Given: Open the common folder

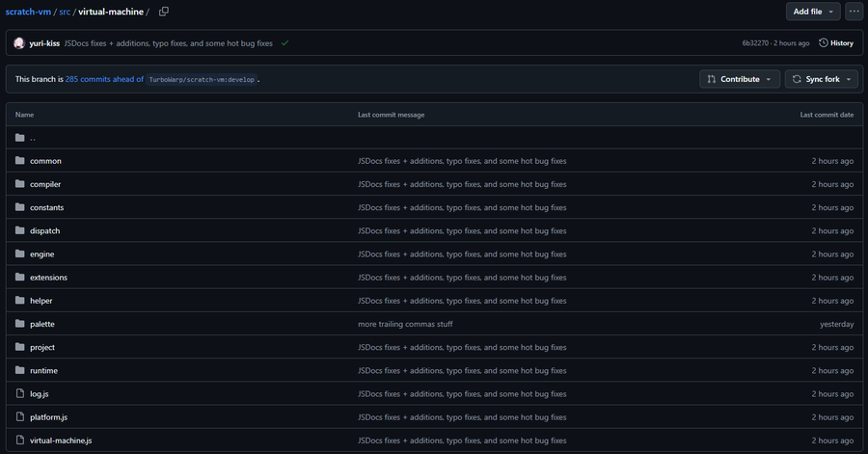Looking at the screenshot, I should pos(45,161).
